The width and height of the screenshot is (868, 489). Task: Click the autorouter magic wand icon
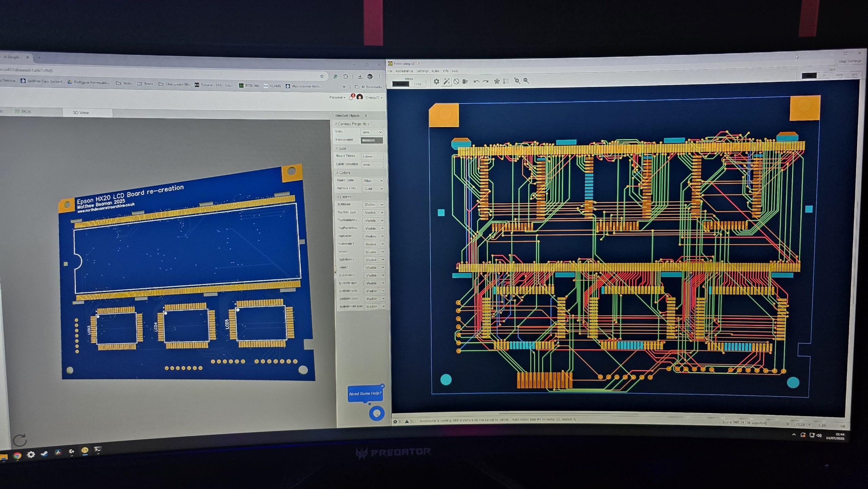447,81
